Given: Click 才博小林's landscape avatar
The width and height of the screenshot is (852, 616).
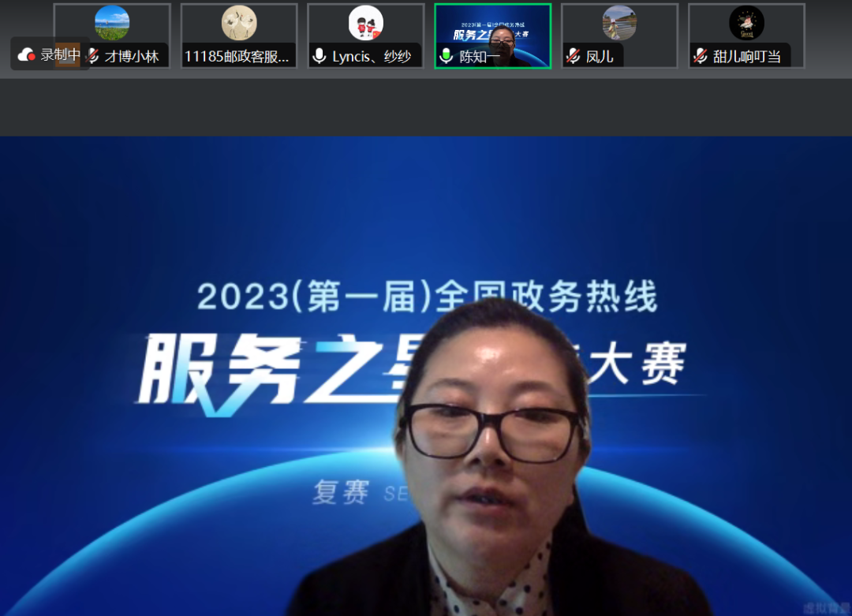Looking at the screenshot, I should [112, 23].
